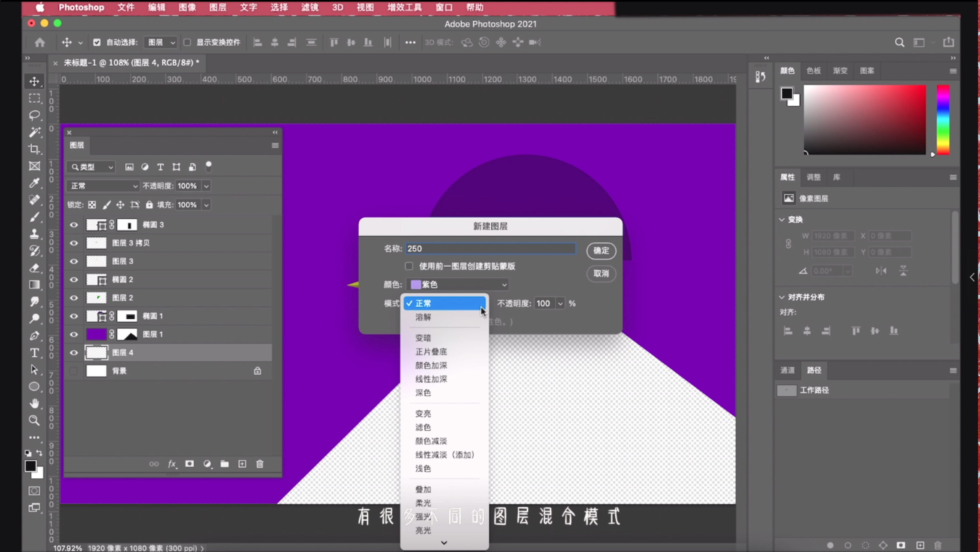Click the add layer style fx icon
The height and width of the screenshot is (552, 980).
172,464
